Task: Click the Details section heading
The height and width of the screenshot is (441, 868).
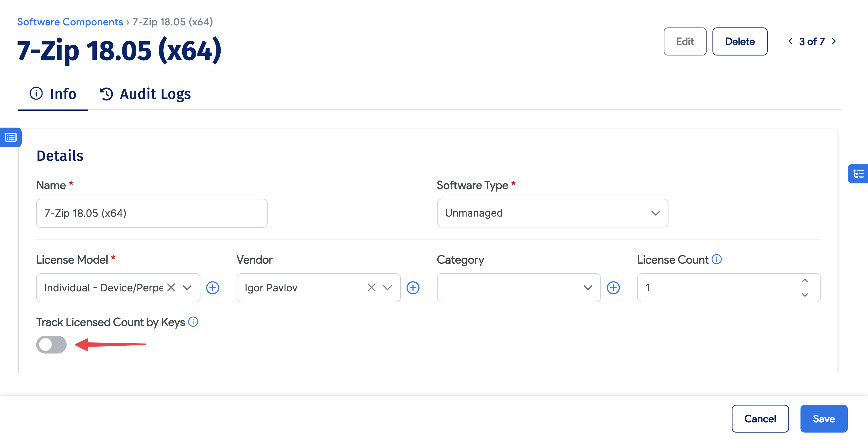Action: coord(60,156)
